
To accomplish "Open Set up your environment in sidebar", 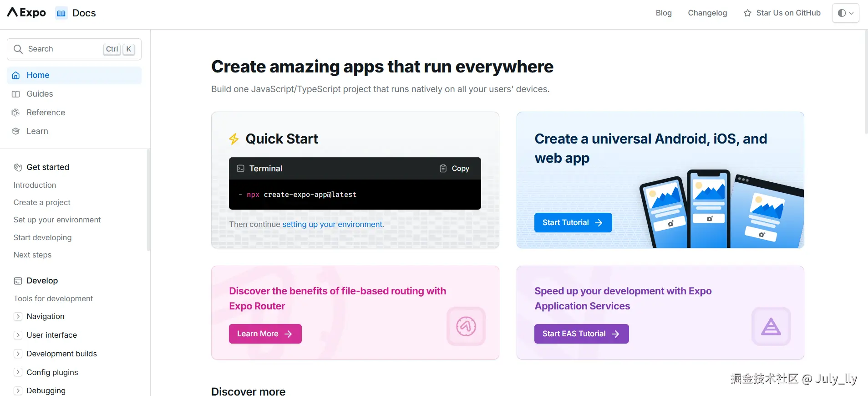I will click(57, 220).
